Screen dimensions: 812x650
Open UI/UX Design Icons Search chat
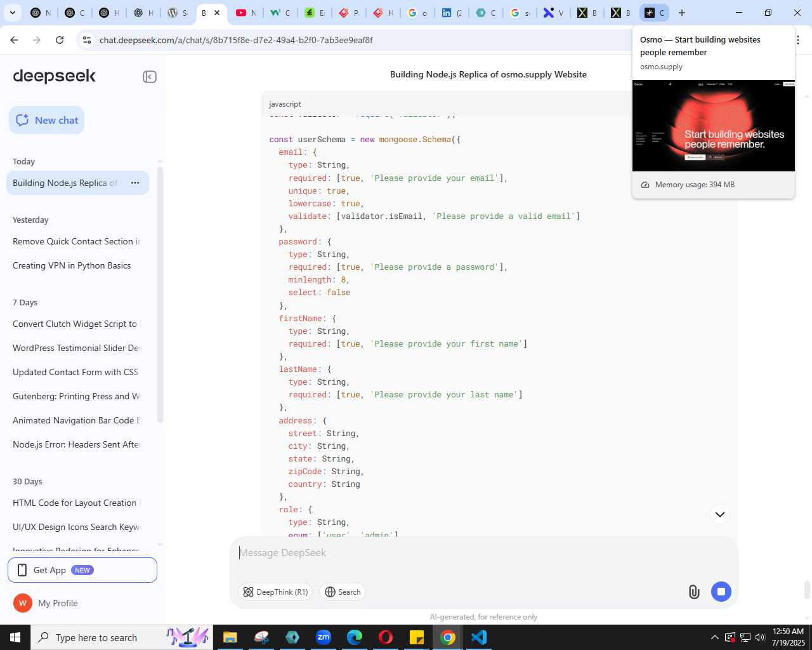(76, 527)
